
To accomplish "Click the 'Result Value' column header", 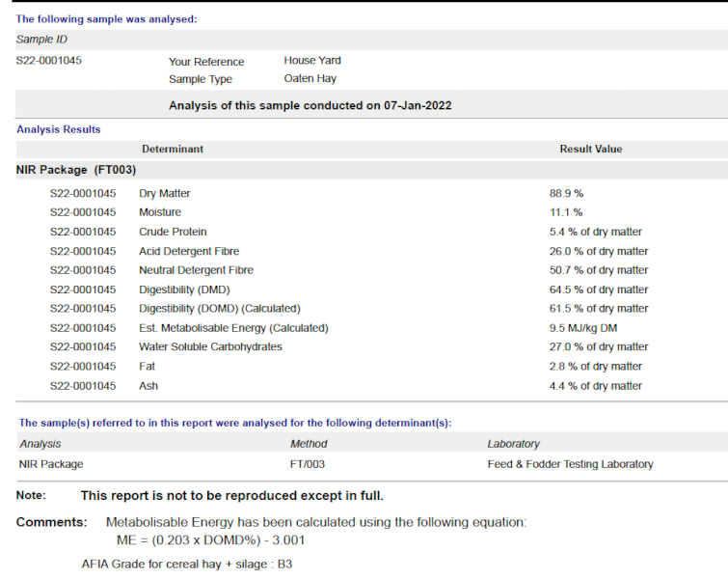I will (x=590, y=150).
